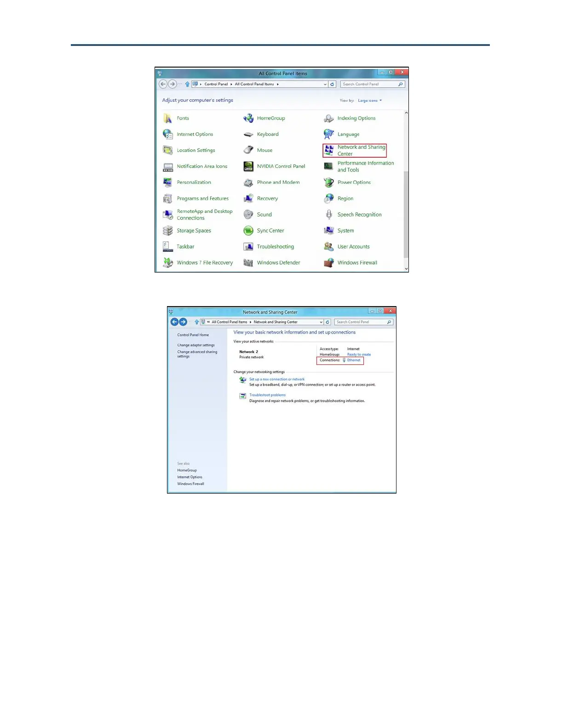Viewport: 563px width, 728px height.
Task: Open the Indexing Options icon
Action: pos(329,118)
